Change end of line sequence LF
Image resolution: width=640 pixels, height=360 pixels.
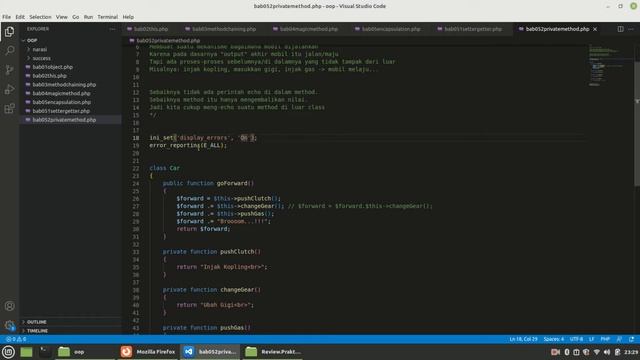coord(591,339)
